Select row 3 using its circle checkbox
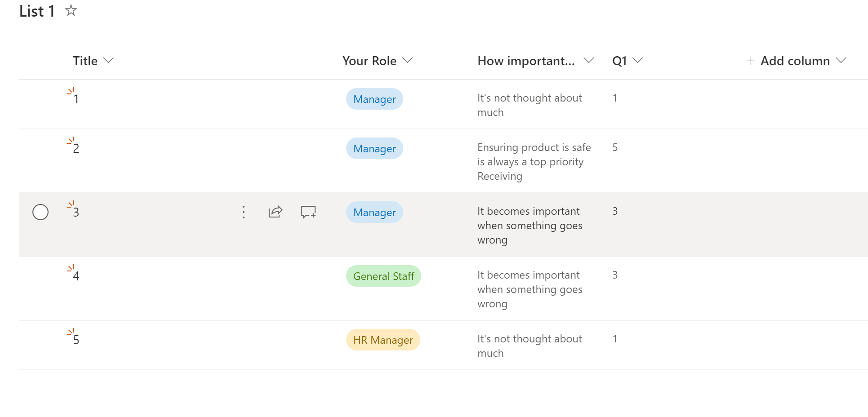The height and width of the screenshot is (417, 868). (40, 212)
